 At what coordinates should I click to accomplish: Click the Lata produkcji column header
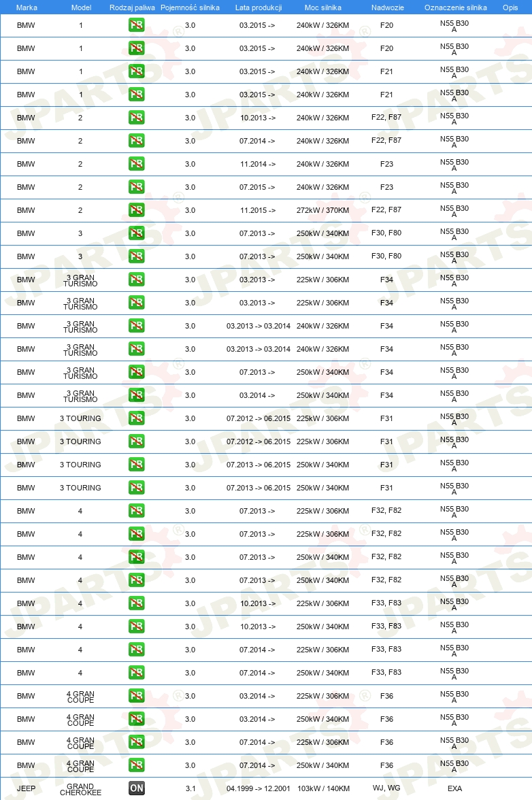coord(259,7)
